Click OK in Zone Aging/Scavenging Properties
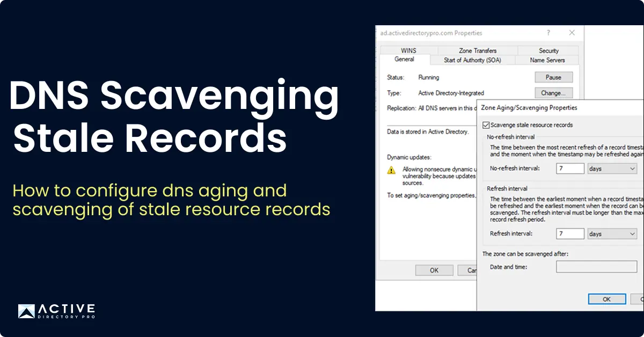The width and height of the screenshot is (644, 337). pyautogui.click(x=606, y=299)
